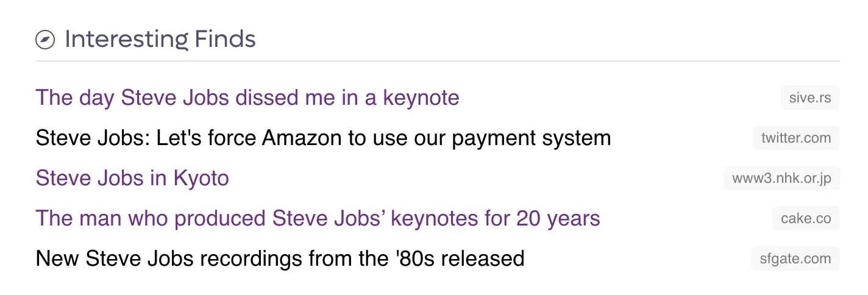The width and height of the screenshot is (868, 295).
Task: Select the sfgate.com domain badge
Action: (x=795, y=258)
